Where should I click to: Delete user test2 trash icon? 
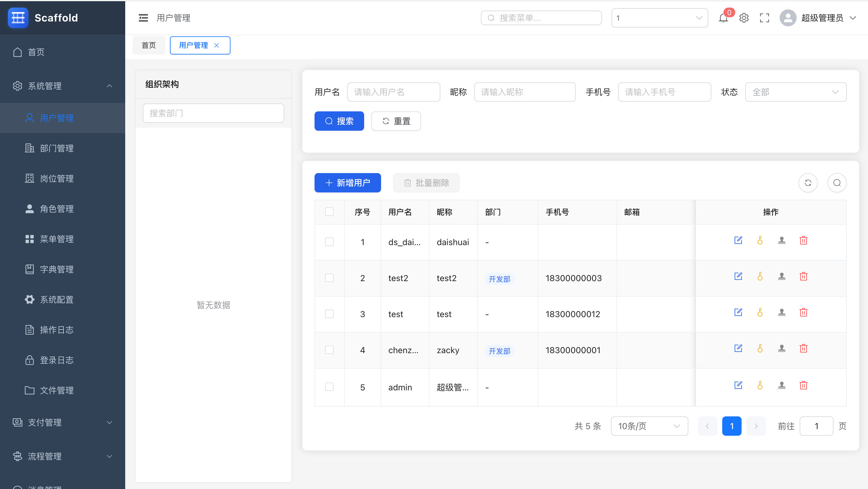pos(804,277)
